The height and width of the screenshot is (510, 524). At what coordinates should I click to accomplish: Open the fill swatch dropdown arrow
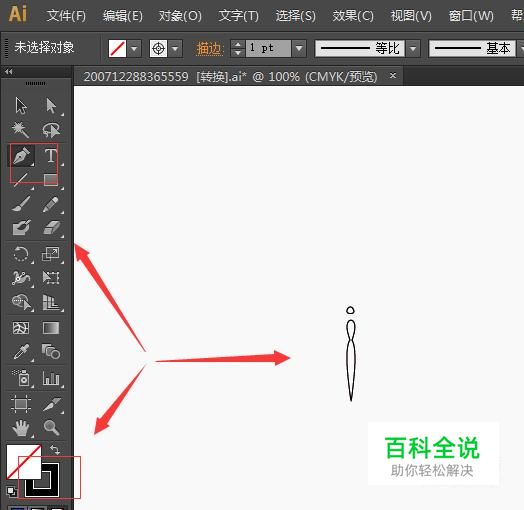coord(134,49)
